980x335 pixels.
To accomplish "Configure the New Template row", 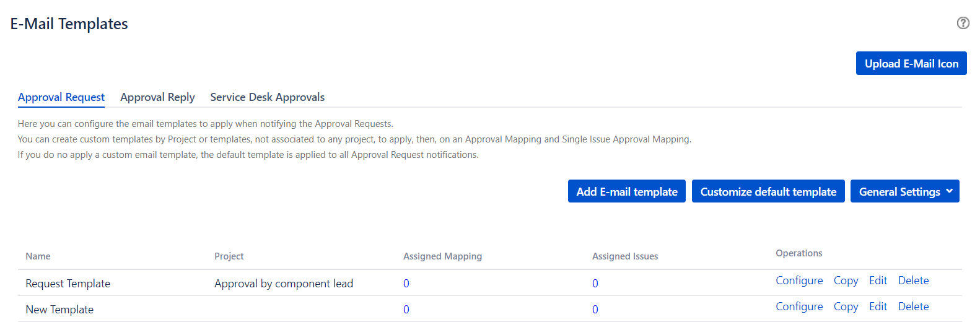I will 799,307.
